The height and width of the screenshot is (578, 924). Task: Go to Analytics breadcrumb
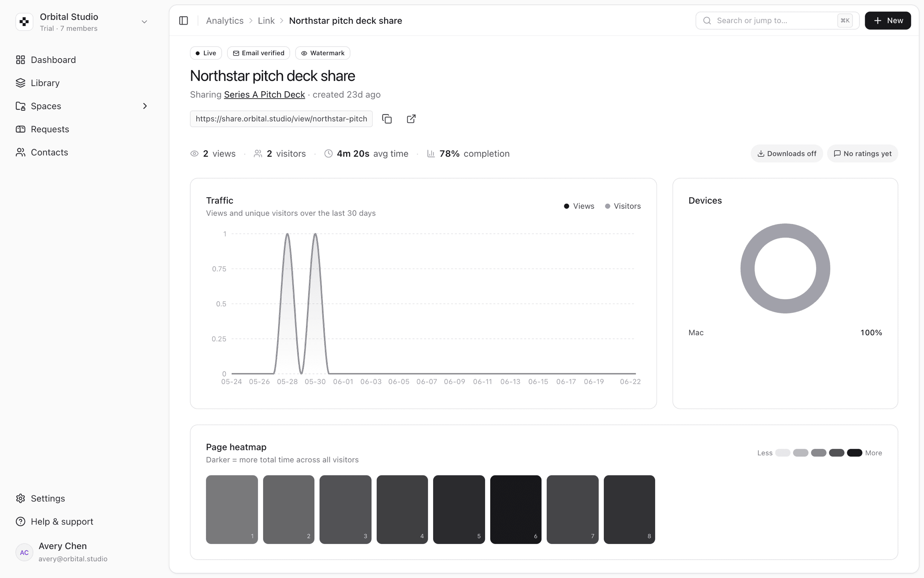tap(225, 21)
